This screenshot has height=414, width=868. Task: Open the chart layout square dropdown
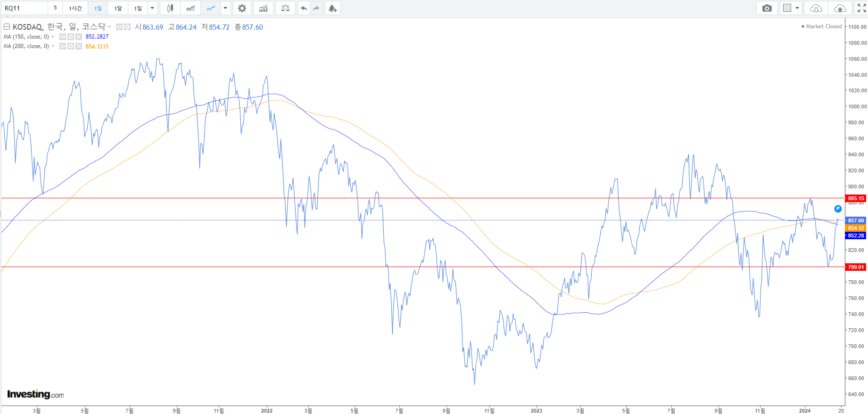pos(791,8)
